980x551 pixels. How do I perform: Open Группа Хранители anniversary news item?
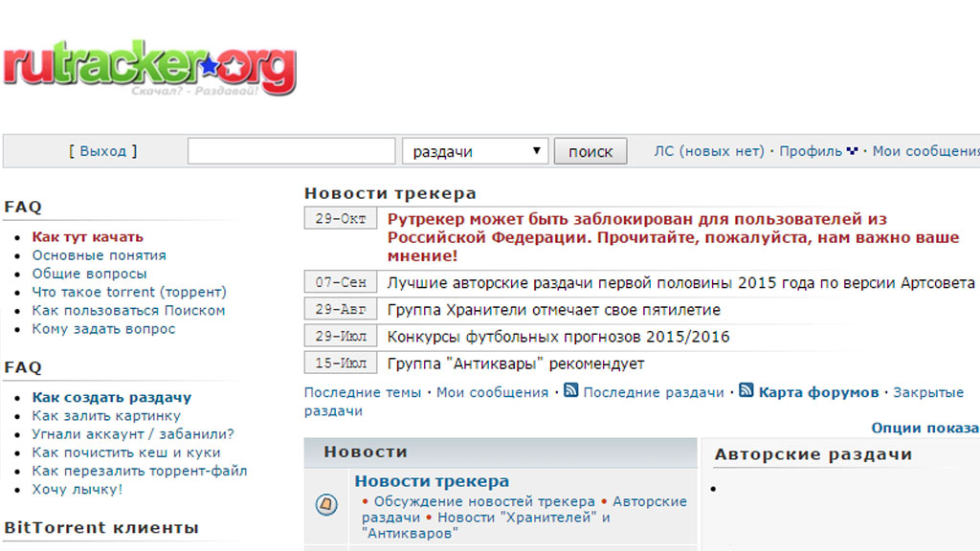[x=553, y=310]
